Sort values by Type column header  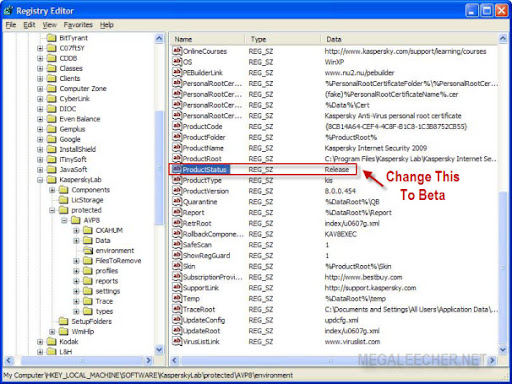283,39
